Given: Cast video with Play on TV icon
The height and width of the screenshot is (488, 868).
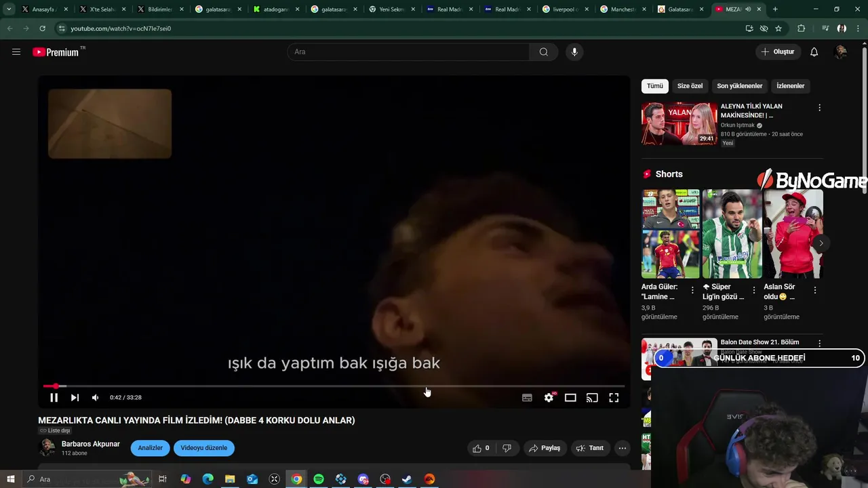Looking at the screenshot, I should click(x=592, y=398).
